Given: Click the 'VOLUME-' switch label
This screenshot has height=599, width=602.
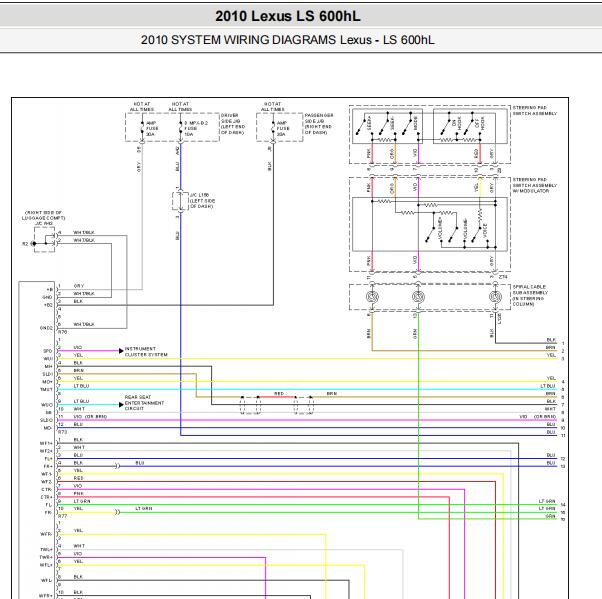Looking at the screenshot, I should click(465, 228).
